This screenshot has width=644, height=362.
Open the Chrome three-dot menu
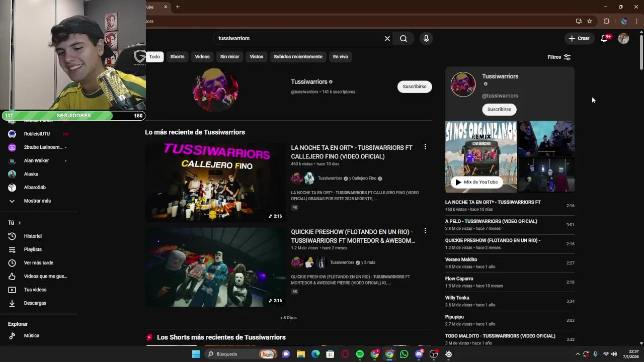[x=636, y=21]
